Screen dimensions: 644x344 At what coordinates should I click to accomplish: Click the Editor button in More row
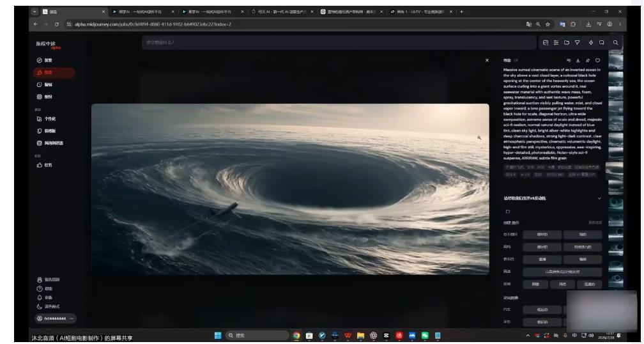(x=583, y=260)
